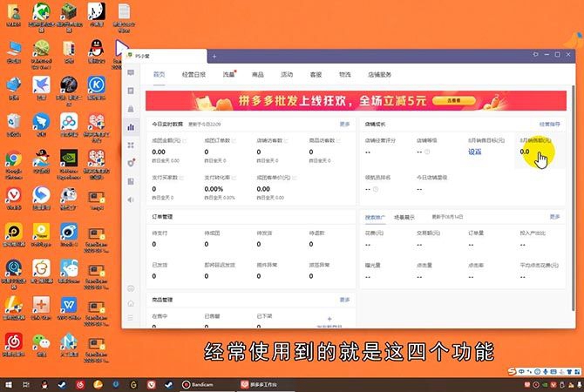
Task: Select the bar chart data icon in sidebar
Action: (131, 127)
